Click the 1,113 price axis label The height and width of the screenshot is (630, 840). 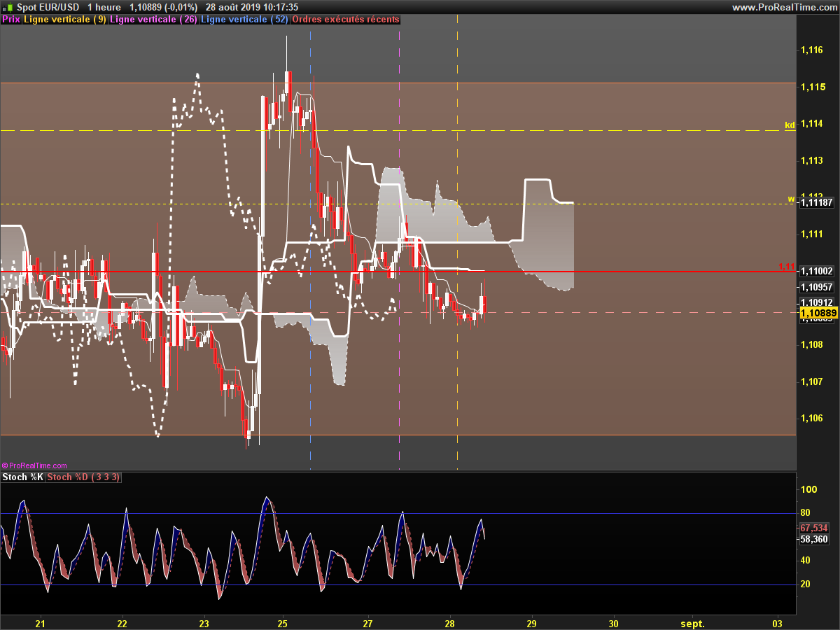[x=812, y=160]
